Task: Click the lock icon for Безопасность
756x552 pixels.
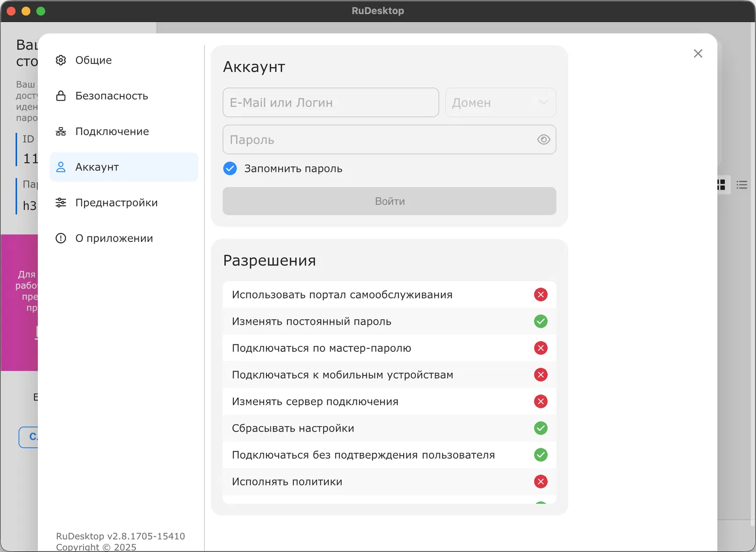Action: tap(61, 96)
